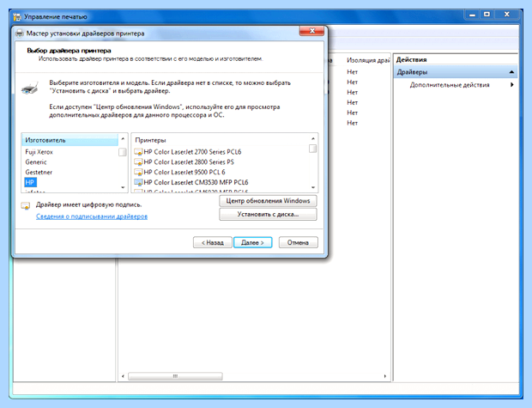This screenshot has width=532, height=408.
Task: Proceed with the Далее button
Action: (253, 242)
